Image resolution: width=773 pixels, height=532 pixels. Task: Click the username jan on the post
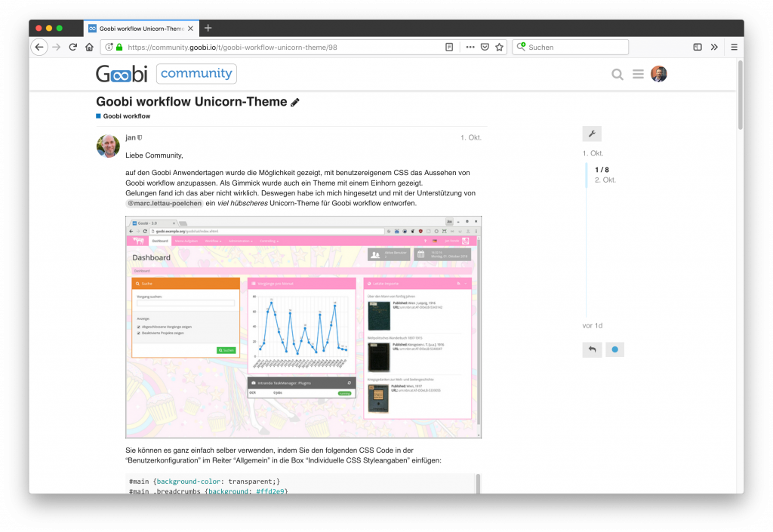[x=130, y=137]
